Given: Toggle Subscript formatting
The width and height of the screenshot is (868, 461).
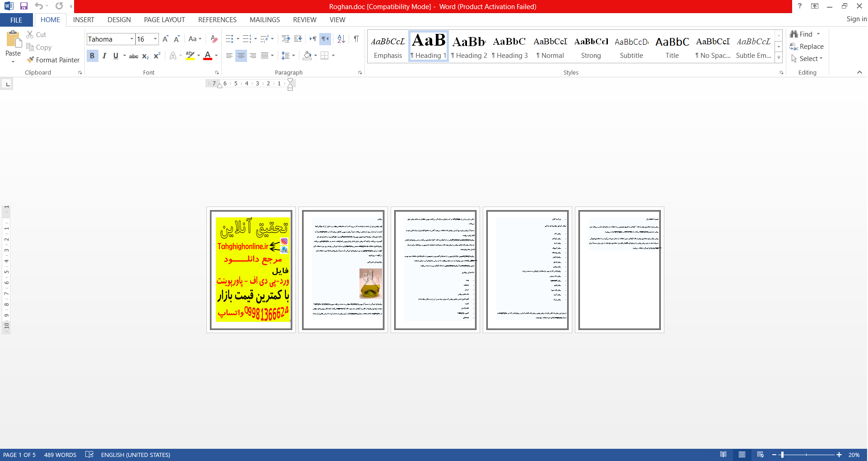Looking at the screenshot, I should (145, 56).
